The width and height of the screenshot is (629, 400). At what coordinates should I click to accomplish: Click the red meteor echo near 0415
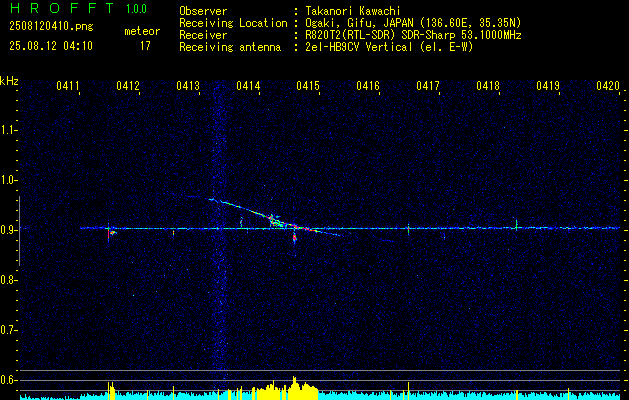[x=295, y=237]
